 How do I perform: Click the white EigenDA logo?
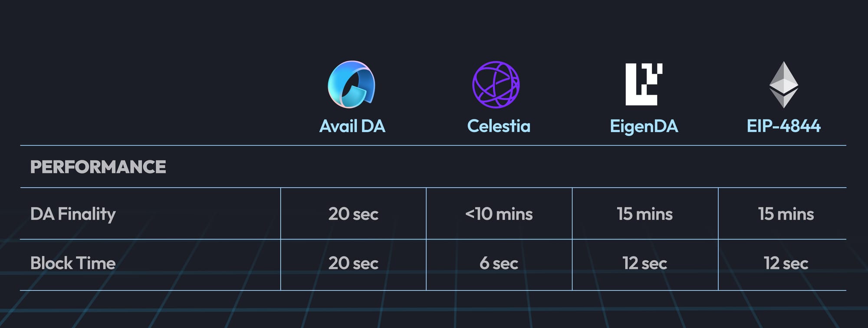644,84
